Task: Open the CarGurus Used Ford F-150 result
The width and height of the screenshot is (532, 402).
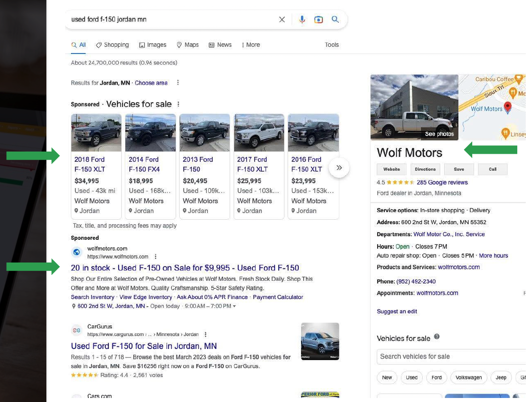Action: pos(143,346)
